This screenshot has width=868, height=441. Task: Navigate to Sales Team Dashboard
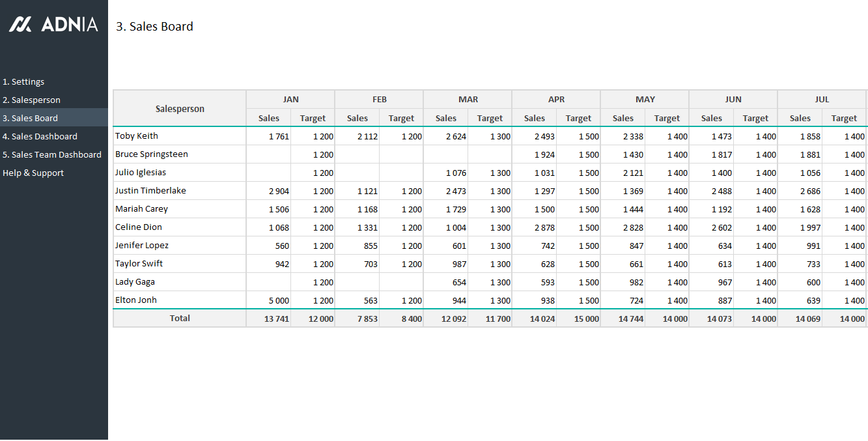tap(52, 154)
